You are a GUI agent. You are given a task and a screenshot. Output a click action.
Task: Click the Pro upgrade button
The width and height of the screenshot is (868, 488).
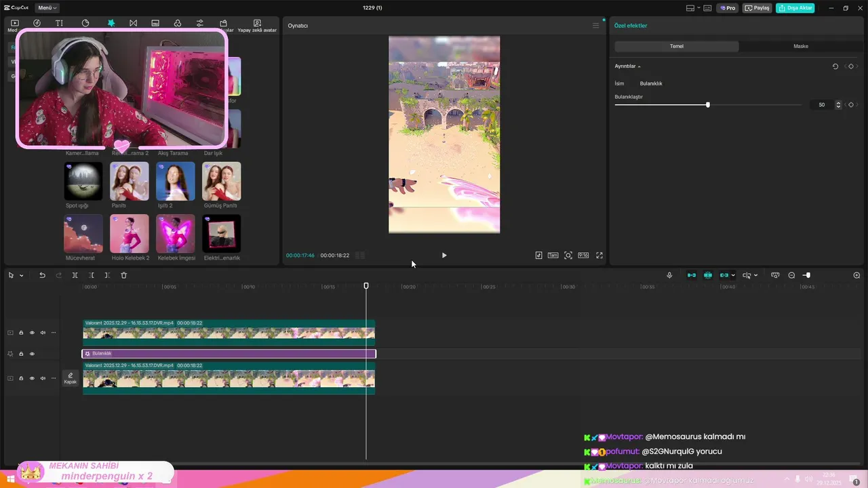[728, 8]
